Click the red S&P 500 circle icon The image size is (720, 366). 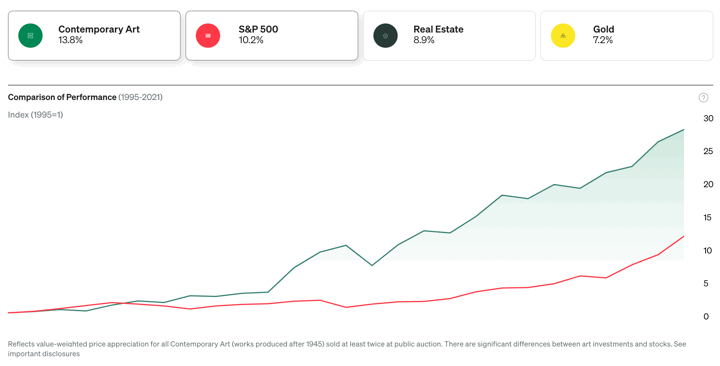point(208,35)
